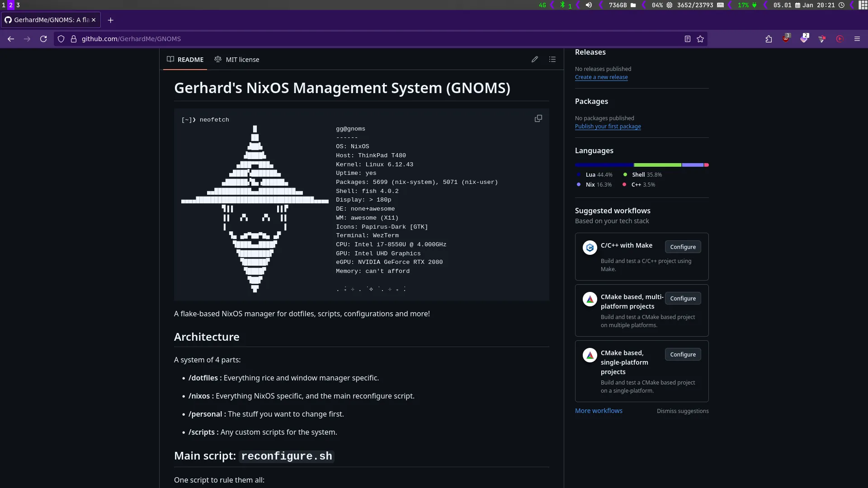Image resolution: width=868 pixels, height=488 pixels.
Task: Open the tiling layout grid icon
Action: pos(863,5)
